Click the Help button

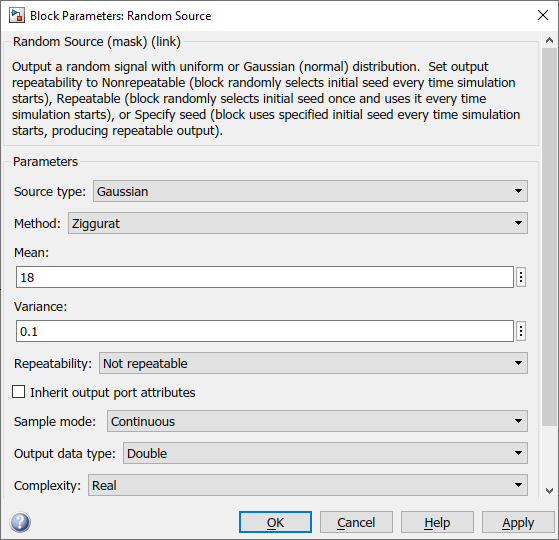[437, 522]
